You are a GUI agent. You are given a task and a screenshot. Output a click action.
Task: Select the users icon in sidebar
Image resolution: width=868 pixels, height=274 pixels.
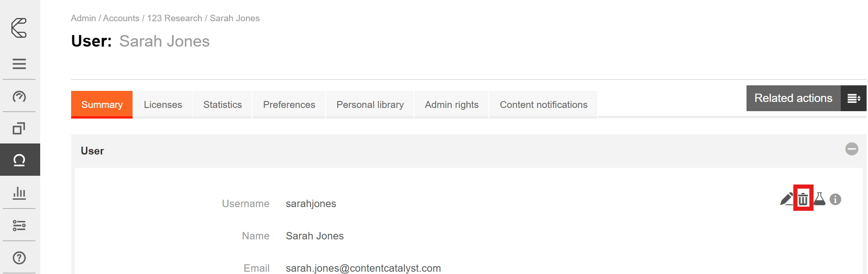click(19, 160)
